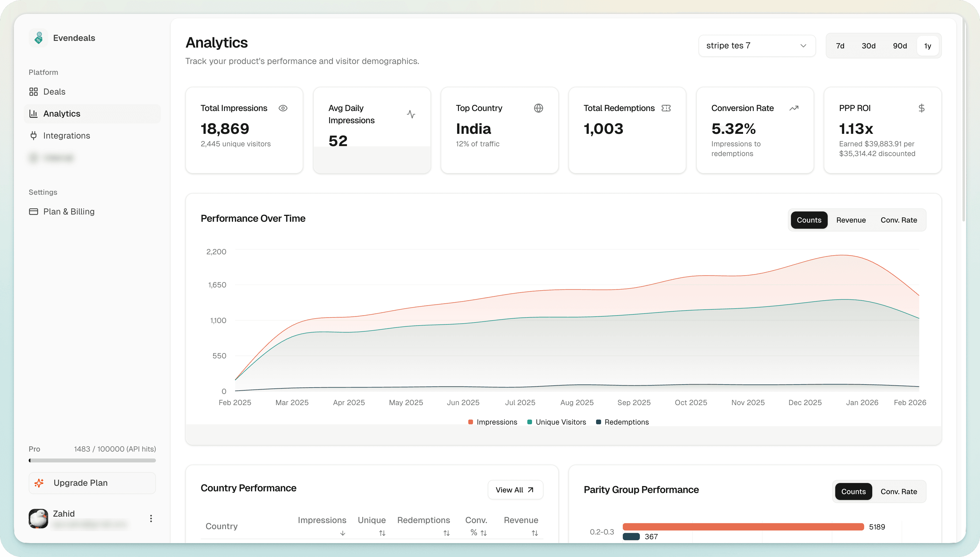Screen dimensions: 980x557
Task: Click the Upgrade Plan button
Action: coord(92,483)
